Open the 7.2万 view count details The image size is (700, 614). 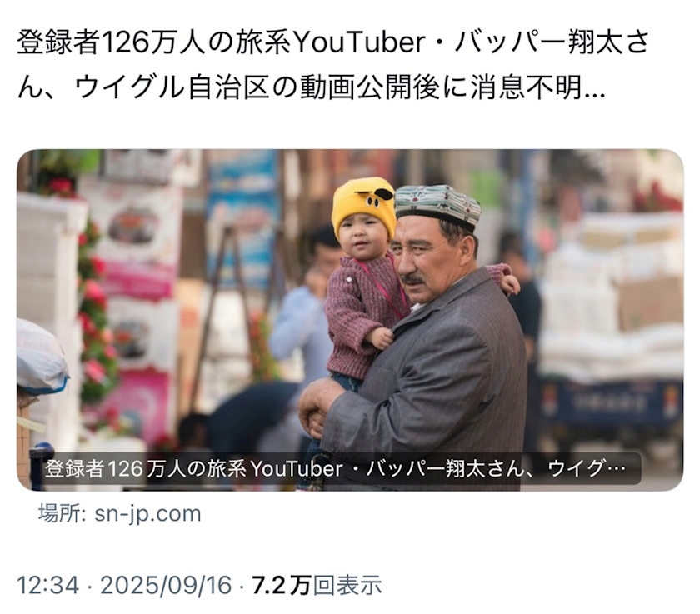point(282,585)
